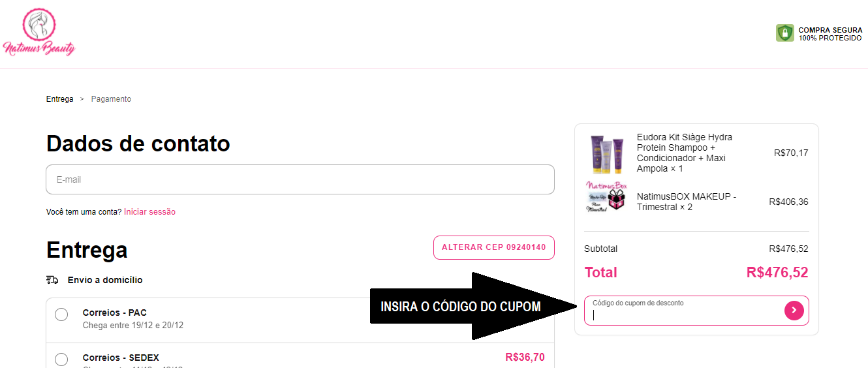This screenshot has width=868, height=368.
Task: Click the delivery truck icon
Action: (52, 280)
